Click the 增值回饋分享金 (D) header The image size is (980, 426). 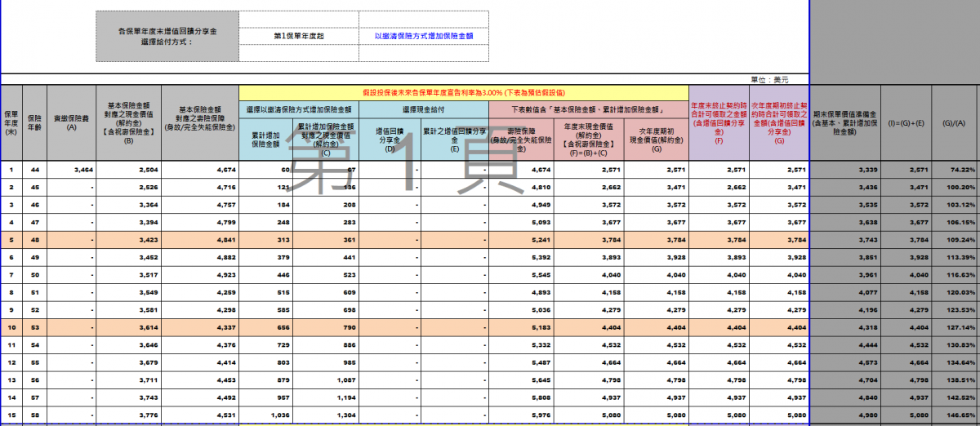(390, 139)
